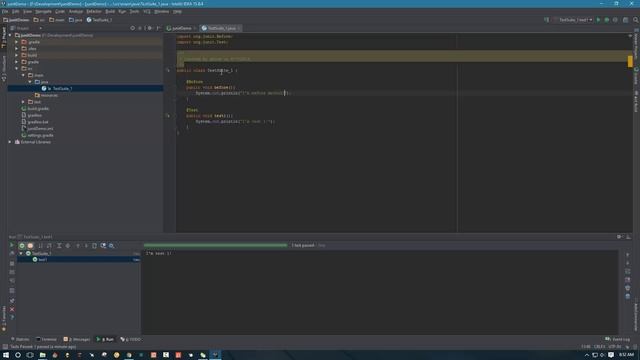This screenshot has height=360, width=640.
Task: Open the Project vertical side tab
Action: click(4, 38)
